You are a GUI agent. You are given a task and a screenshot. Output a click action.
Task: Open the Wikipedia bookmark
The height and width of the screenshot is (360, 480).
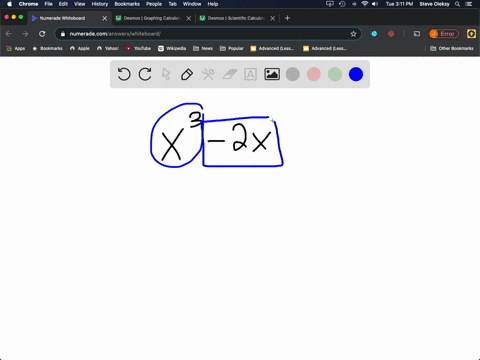tap(172, 48)
